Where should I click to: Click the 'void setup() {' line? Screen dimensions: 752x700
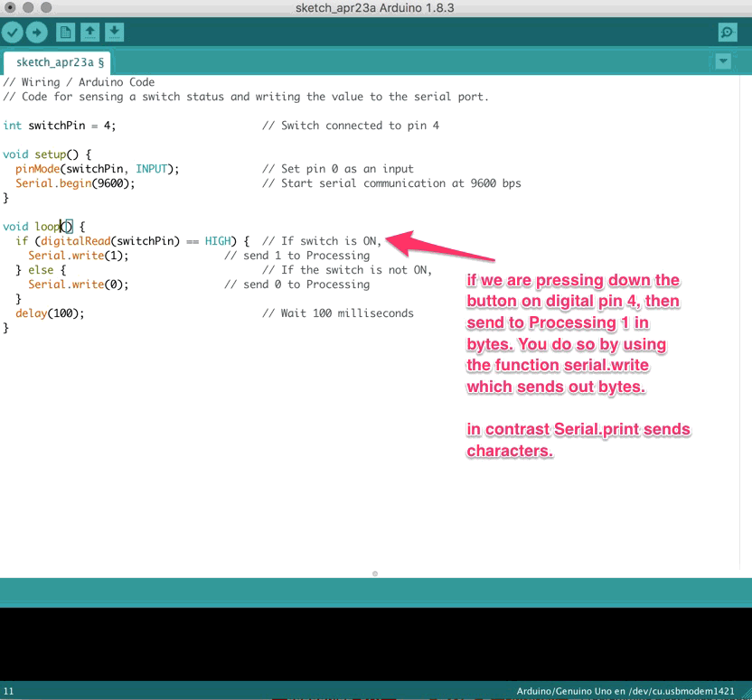coord(47,154)
